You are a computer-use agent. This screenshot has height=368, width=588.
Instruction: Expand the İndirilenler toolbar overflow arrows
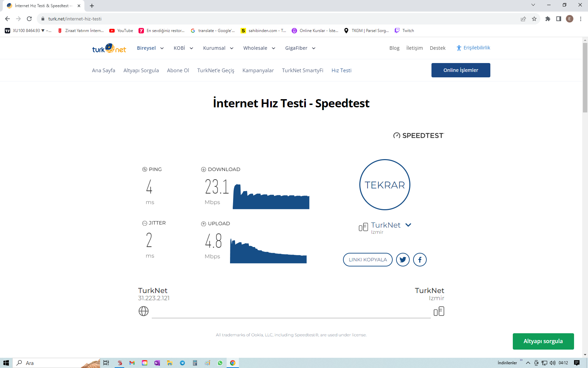click(x=521, y=360)
